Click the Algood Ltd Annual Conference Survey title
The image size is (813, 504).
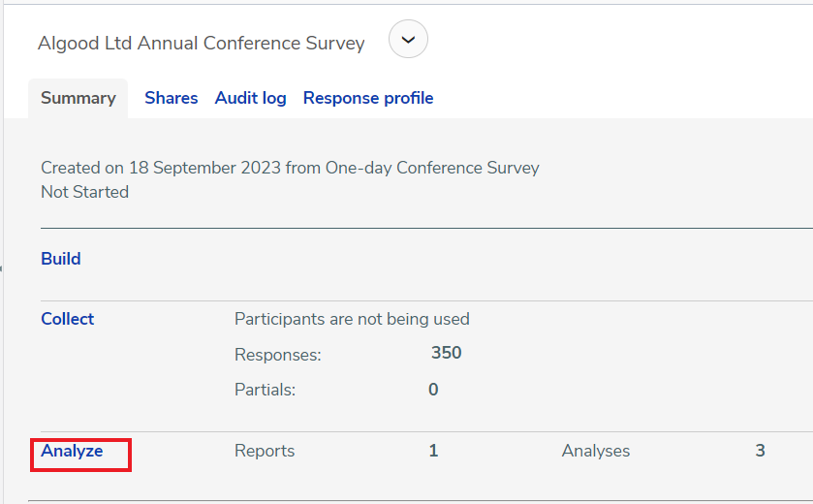(x=202, y=43)
